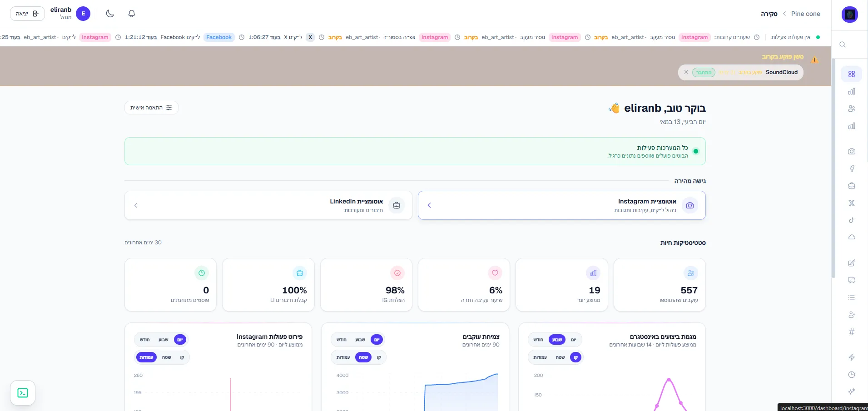Screen dimensions: 868x411
Task: Select יום (selected) in צמיחת עוקבים chart
Action: 377,340
